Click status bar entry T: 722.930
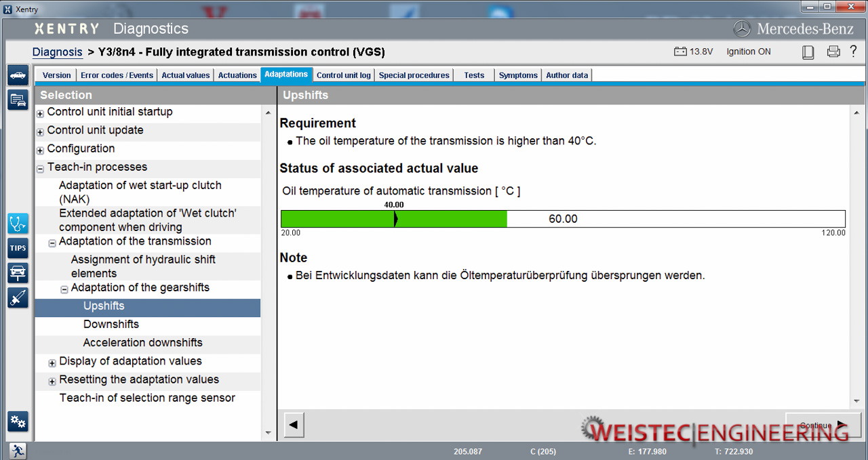Viewport: 868px width, 460px height. click(734, 452)
